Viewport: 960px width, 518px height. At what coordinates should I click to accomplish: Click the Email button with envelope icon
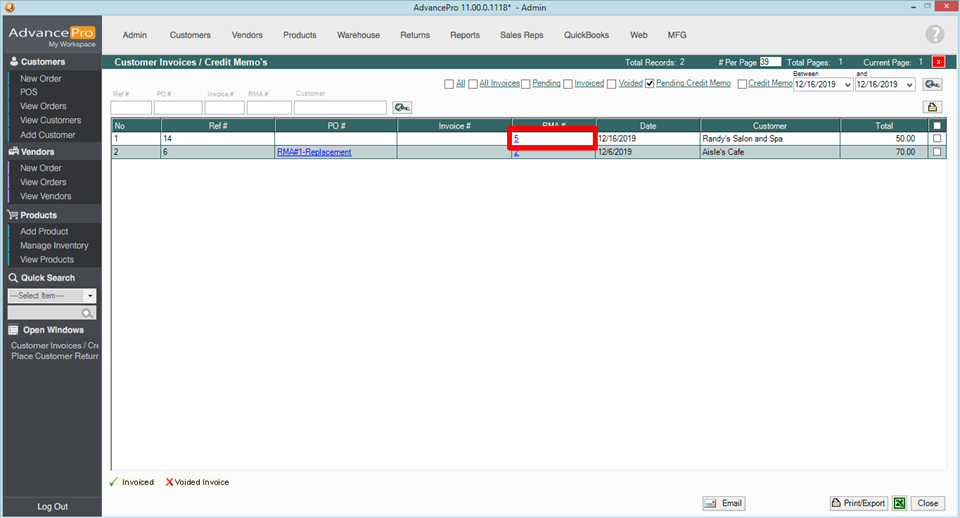click(x=723, y=503)
